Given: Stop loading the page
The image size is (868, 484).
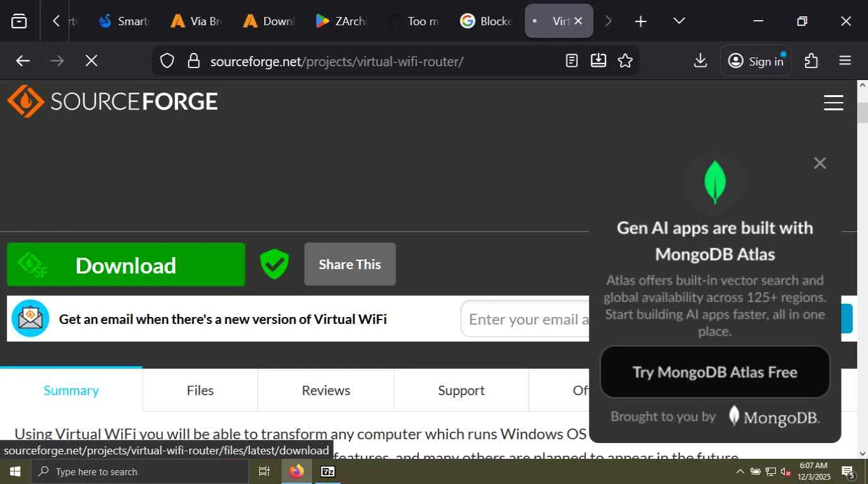Looking at the screenshot, I should click(x=91, y=61).
